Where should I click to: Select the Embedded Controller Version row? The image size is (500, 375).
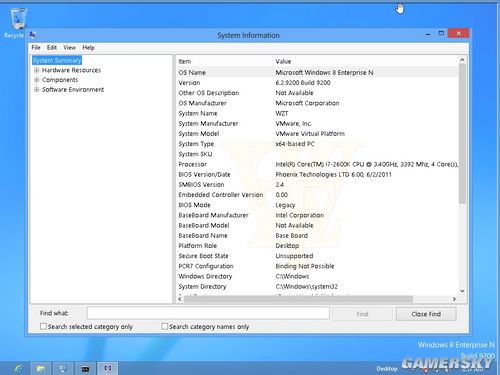pyautogui.click(x=317, y=195)
